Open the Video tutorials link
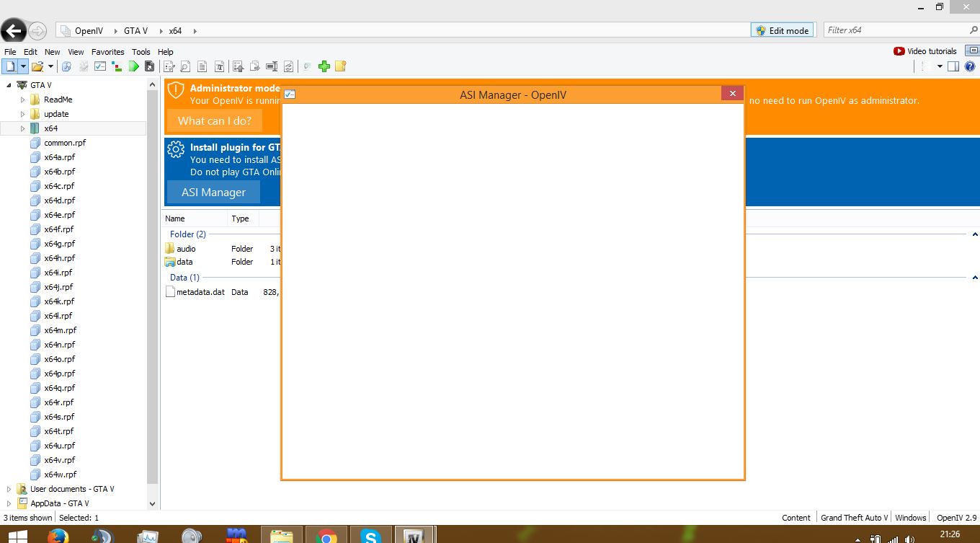This screenshot has height=543, width=980. point(925,51)
